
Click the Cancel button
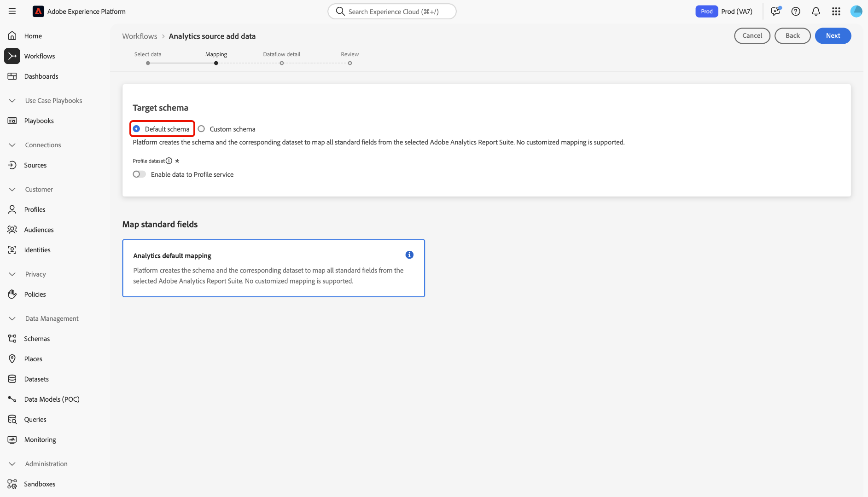tap(752, 36)
